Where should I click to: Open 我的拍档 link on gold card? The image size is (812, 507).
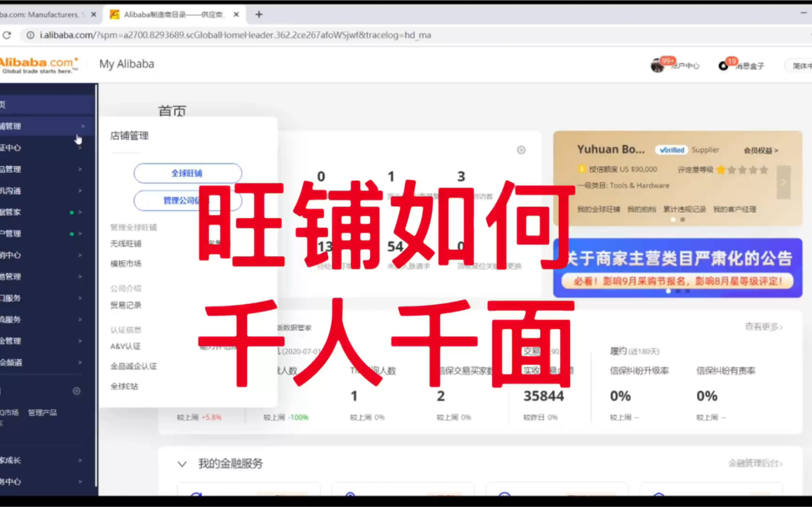point(641,209)
